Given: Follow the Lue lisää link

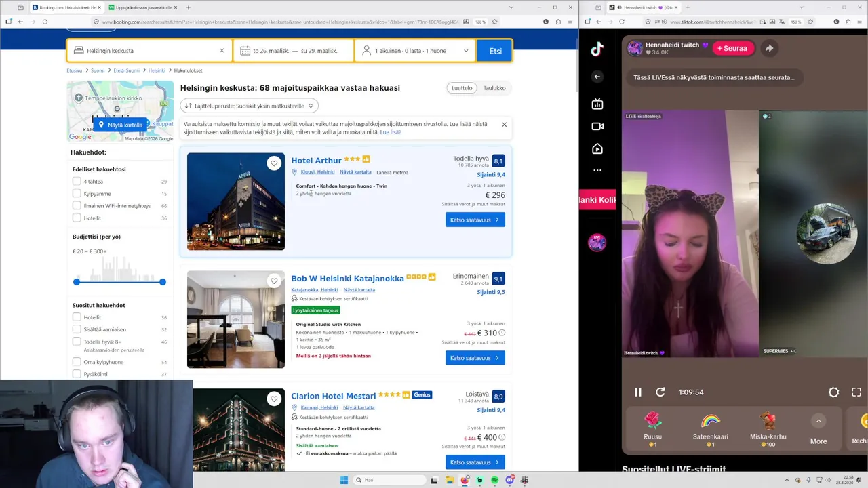Looking at the screenshot, I should [391, 132].
